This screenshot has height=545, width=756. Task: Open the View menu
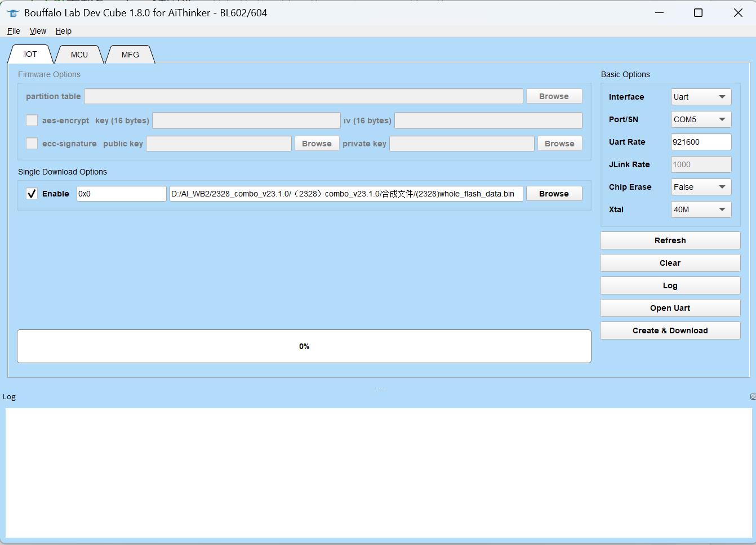(38, 31)
